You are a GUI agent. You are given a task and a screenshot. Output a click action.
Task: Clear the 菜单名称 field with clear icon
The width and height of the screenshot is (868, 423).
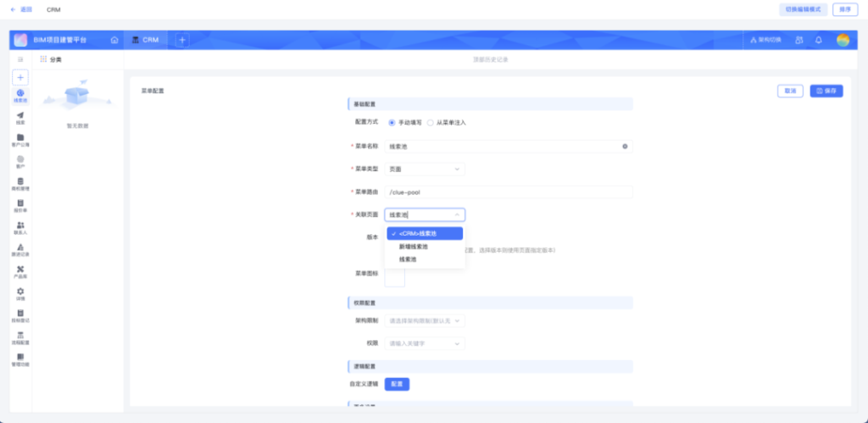click(625, 146)
